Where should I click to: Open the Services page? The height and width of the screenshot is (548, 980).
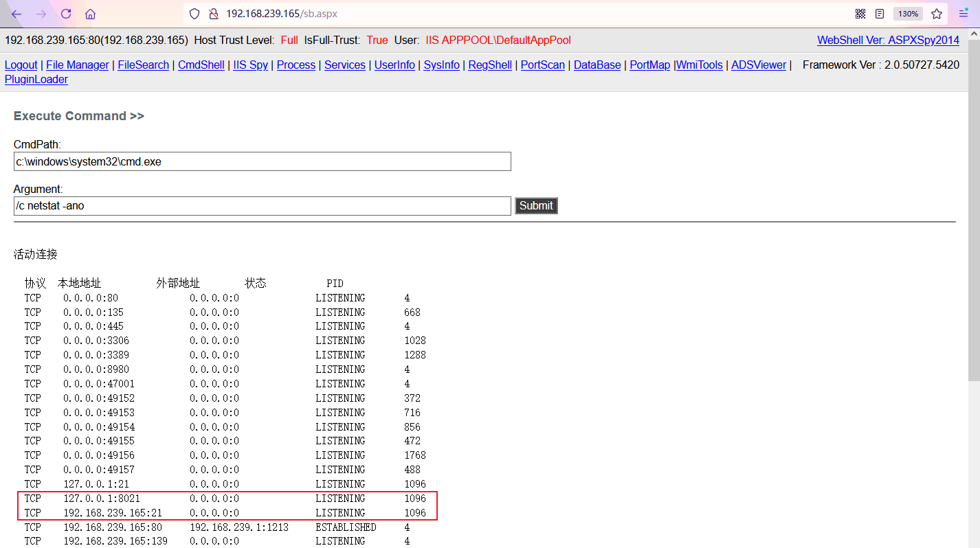click(x=345, y=65)
